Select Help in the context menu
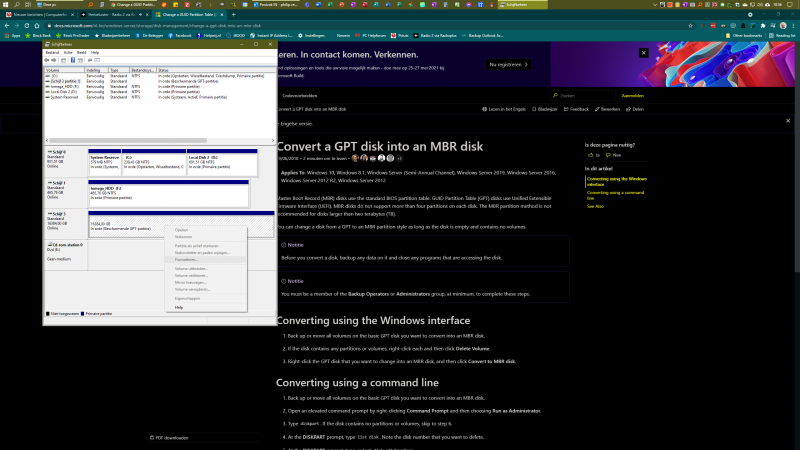 179,307
